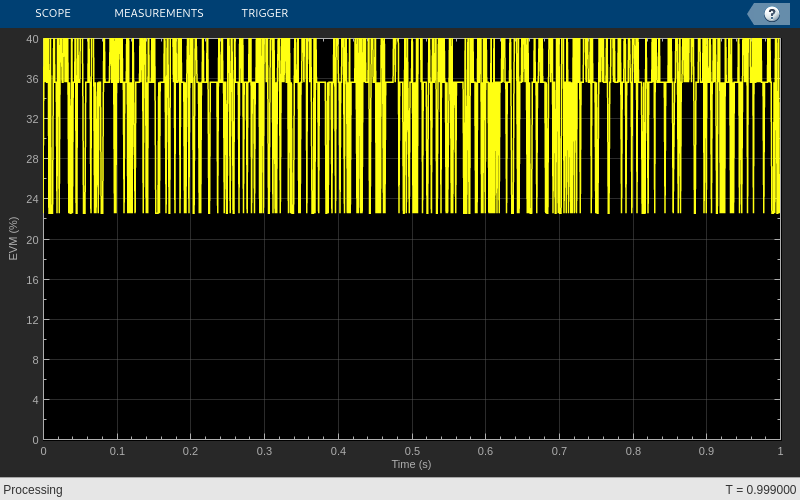
Task: Click the 20 tick label on EVM axis
Action: [32, 240]
